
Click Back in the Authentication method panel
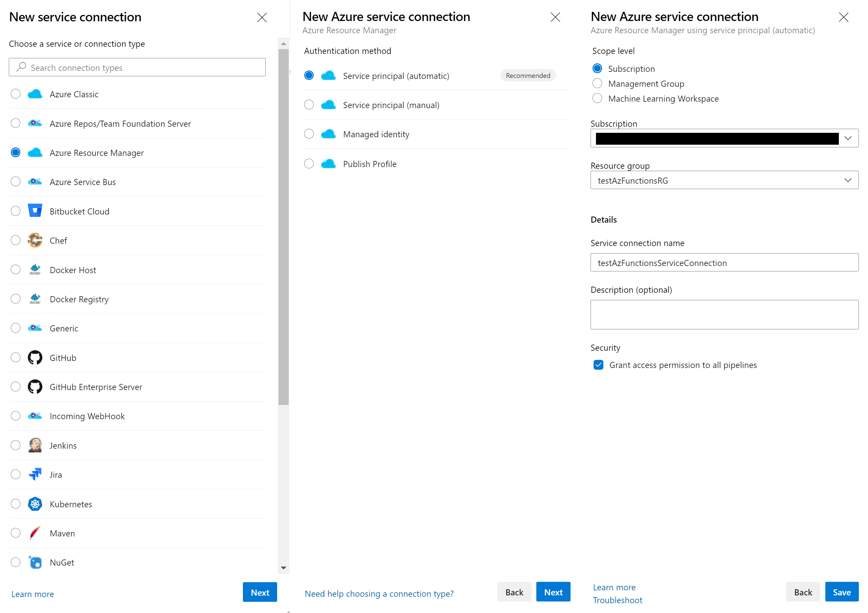514,592
